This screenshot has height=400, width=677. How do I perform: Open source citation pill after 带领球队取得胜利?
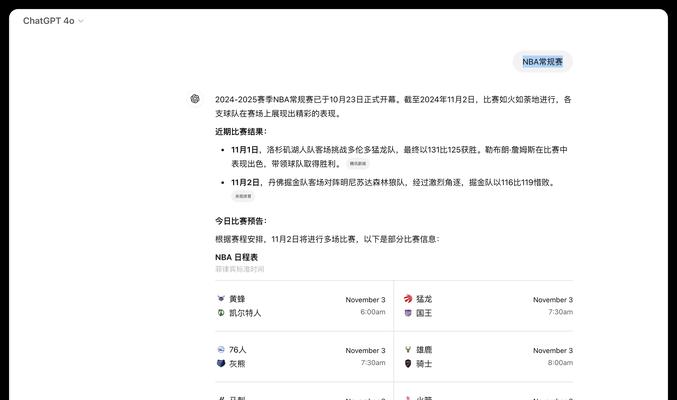(x=357, y=164)
